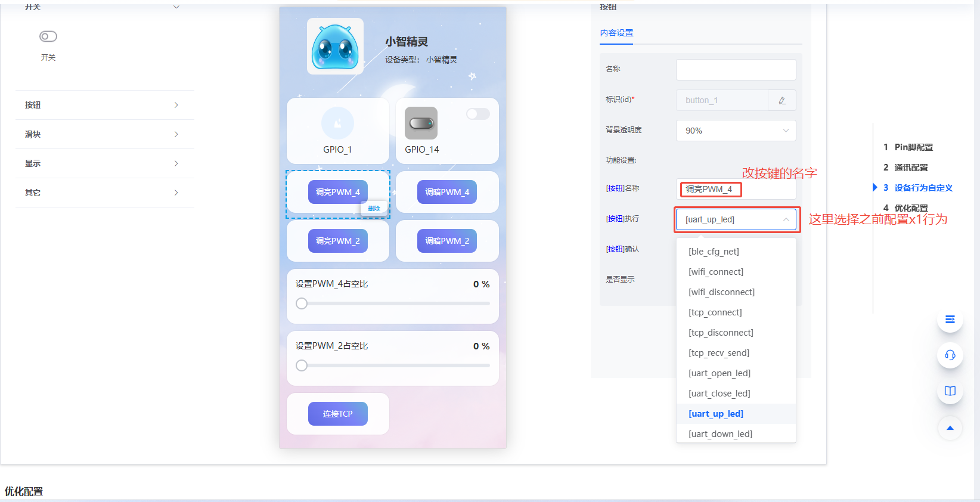
Task: Click the 删除 delete tag on selected widget
Action: tap(374, 208)
